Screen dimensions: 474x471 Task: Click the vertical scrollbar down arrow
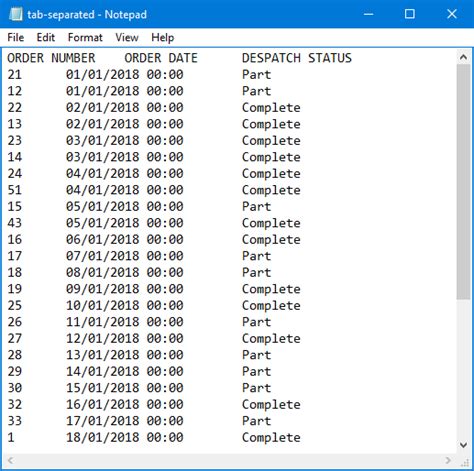point(463,445)
